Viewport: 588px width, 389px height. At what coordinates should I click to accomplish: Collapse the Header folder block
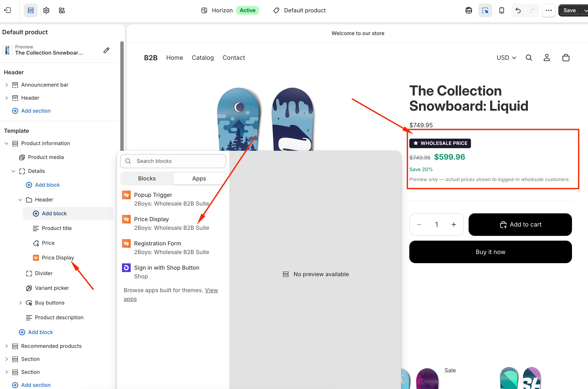coord(21,200)
